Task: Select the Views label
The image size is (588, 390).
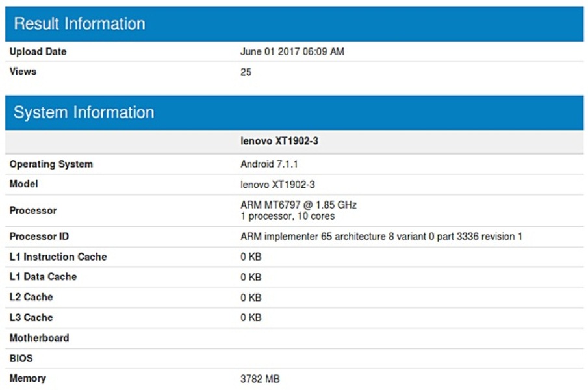Action: (23, 71)
